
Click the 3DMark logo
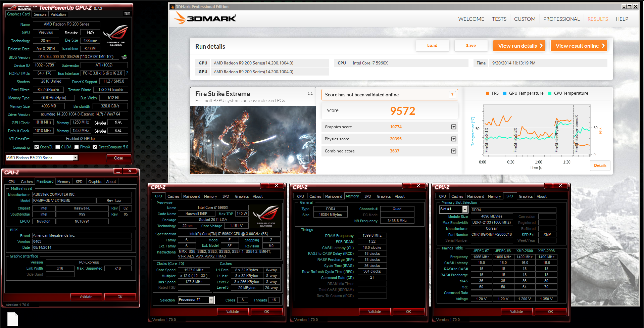pos(205,18)
